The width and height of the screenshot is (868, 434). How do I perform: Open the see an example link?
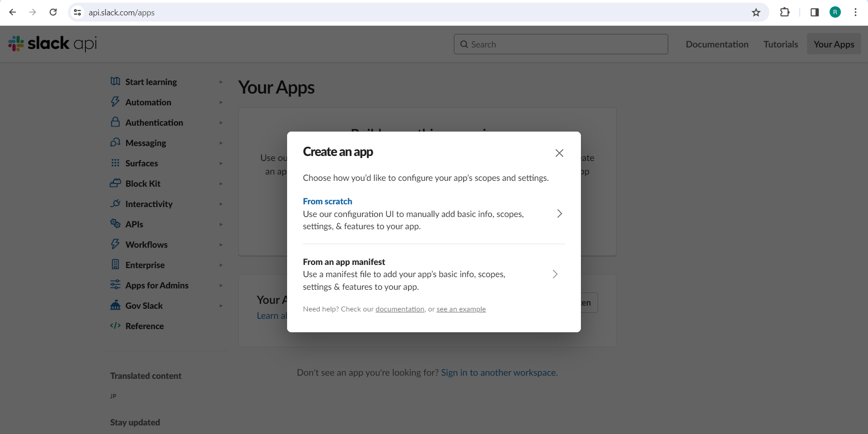pos(460,309)
